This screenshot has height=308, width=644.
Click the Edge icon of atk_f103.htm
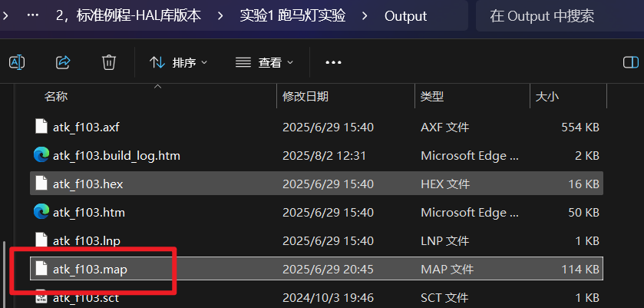pyautogui.click(x=41, y=212)
